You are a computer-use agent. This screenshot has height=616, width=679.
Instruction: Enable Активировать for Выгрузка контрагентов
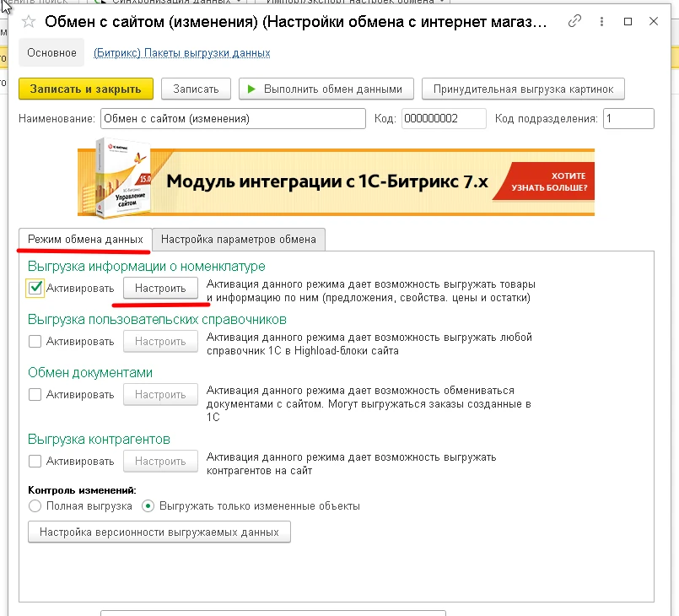coord(35,462)
